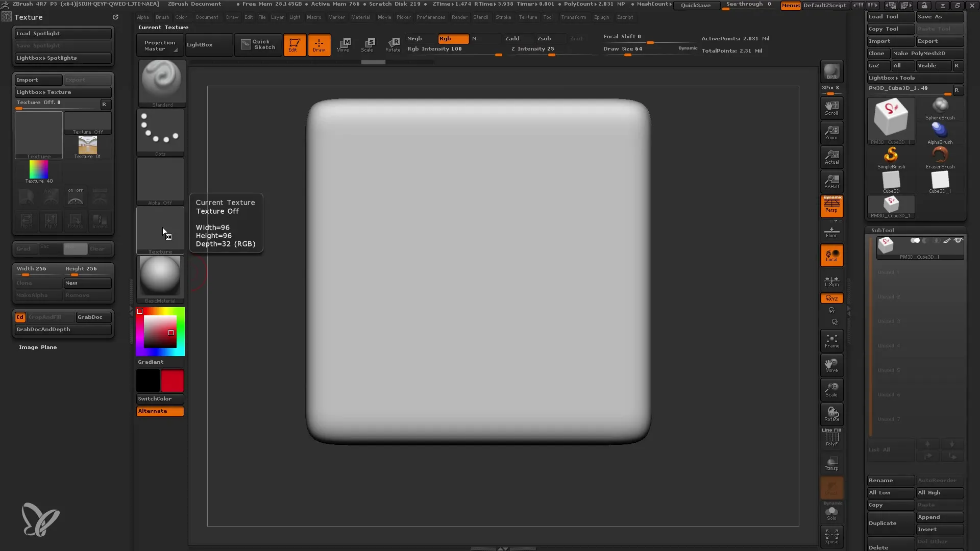This screenshot has width=980, height=551.
Task: Select the AlphaBrush tool
Action: pyautogui.click(x=940, y=133)
